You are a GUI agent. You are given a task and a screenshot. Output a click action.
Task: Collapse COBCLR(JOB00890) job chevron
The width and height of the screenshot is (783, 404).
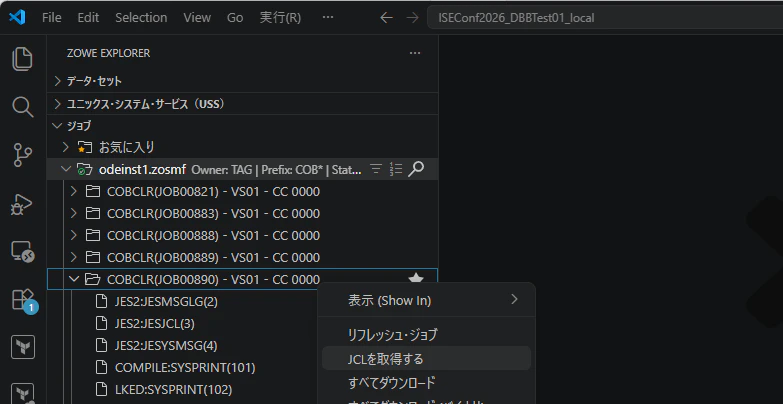(74, 279)
